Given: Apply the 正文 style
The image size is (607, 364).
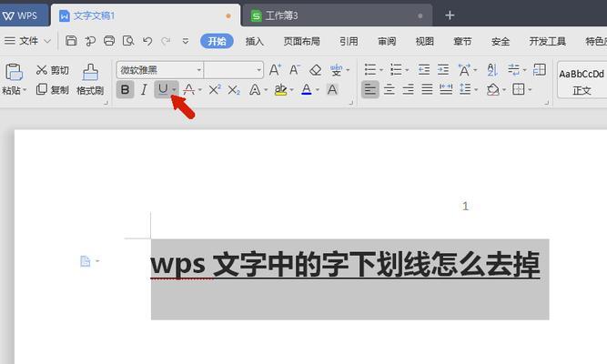Looking at the screenshot, I should [582, 80].
